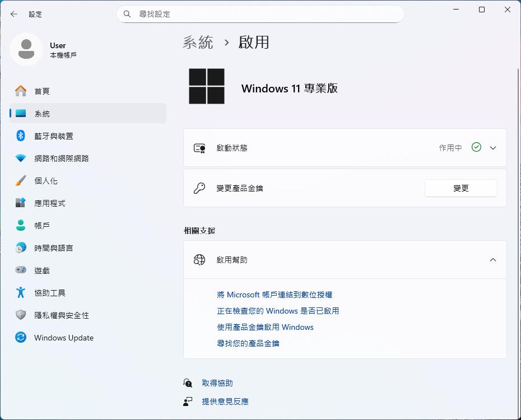Click the search magnifier icon
Viewport: 521px width, 420px height.
pyautogui.click(x=127, y=14)
